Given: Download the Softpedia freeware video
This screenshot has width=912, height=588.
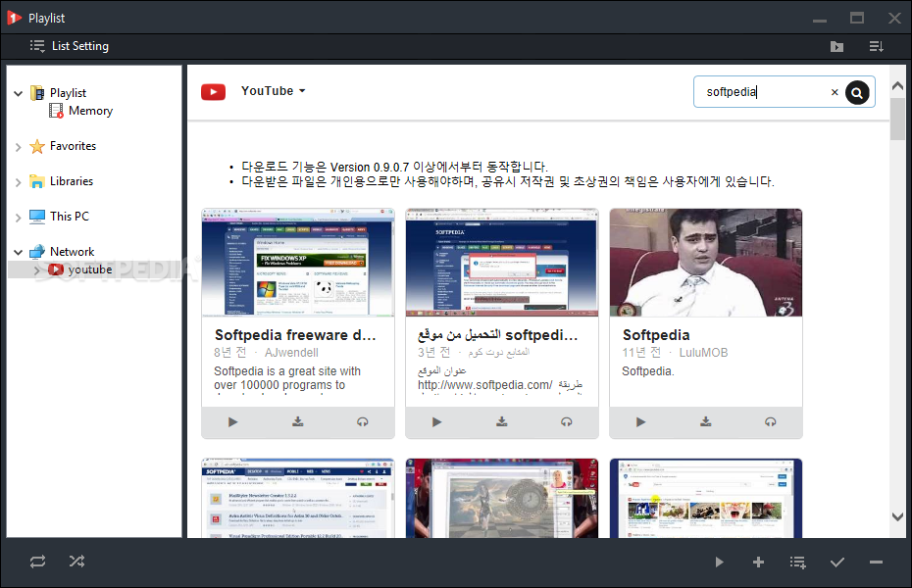Looking at the screenshot, I should (298, 421).
